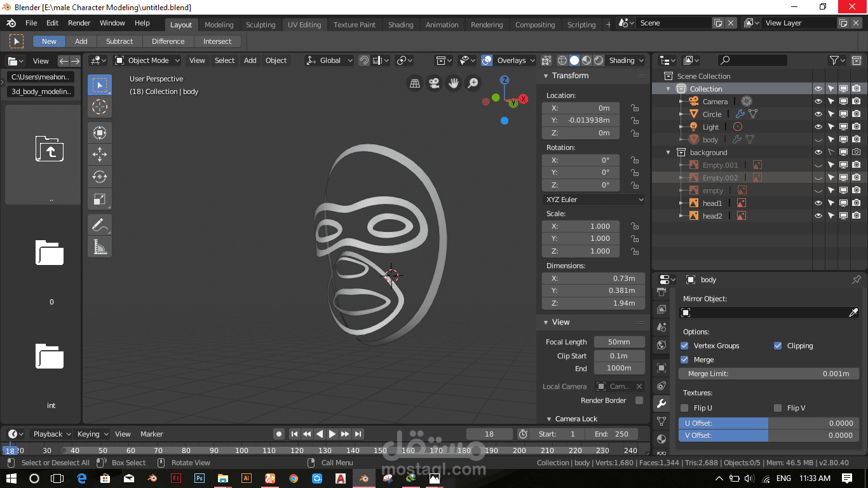Open the Render menu

click(79, 23)
